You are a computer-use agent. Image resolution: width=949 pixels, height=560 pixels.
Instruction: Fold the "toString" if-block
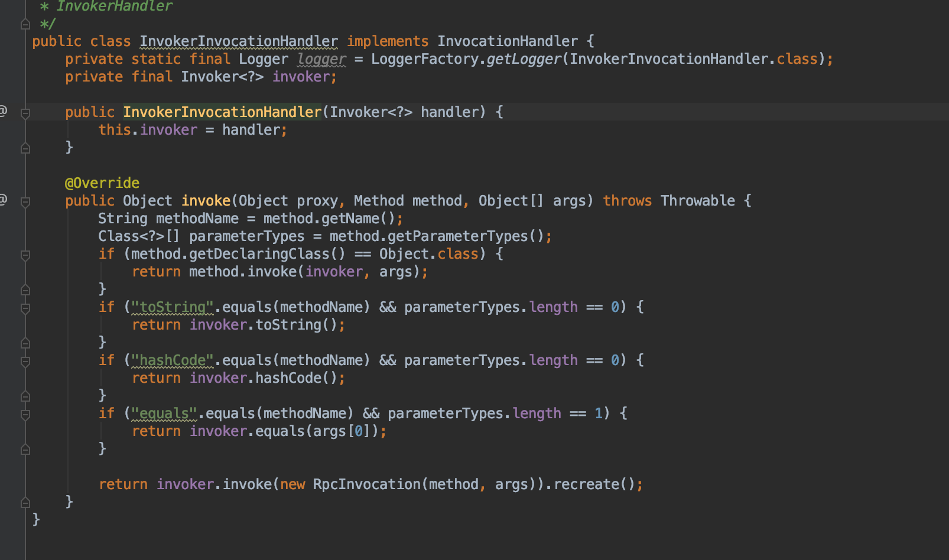coord(25,308)
